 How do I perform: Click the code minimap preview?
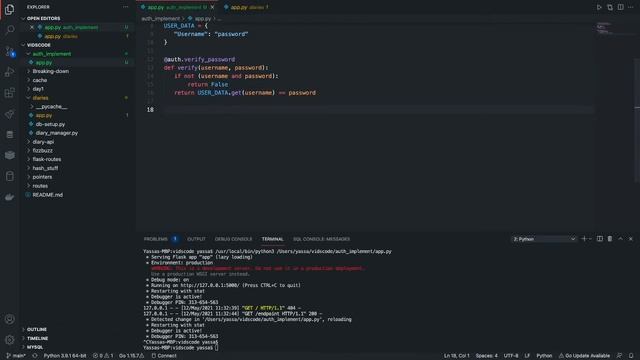[604, 28]
